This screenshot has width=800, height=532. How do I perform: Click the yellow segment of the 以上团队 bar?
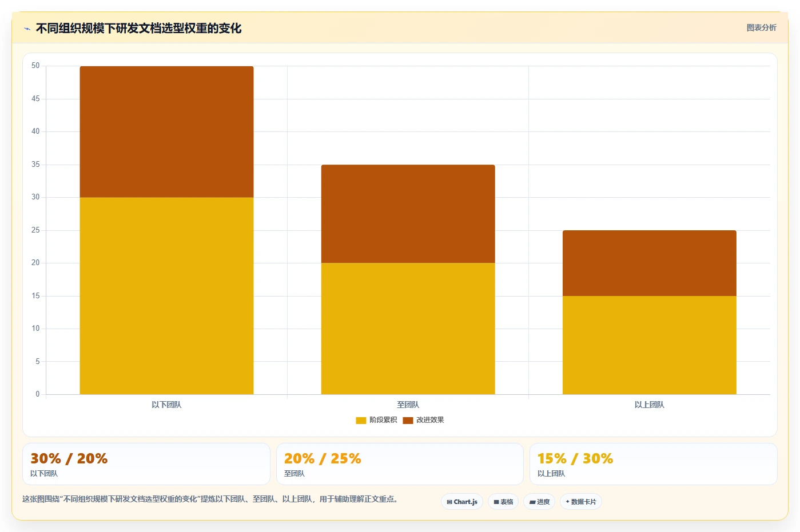pos(649,345)
